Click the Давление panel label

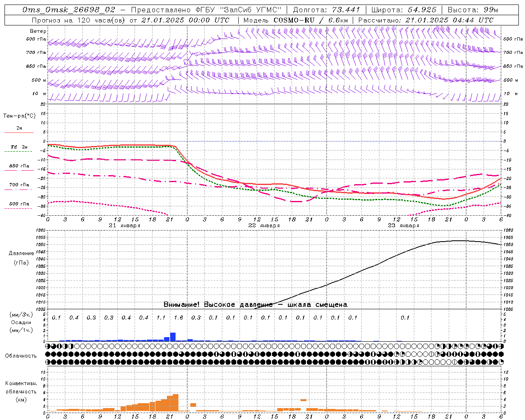click(x=21, y=253)
